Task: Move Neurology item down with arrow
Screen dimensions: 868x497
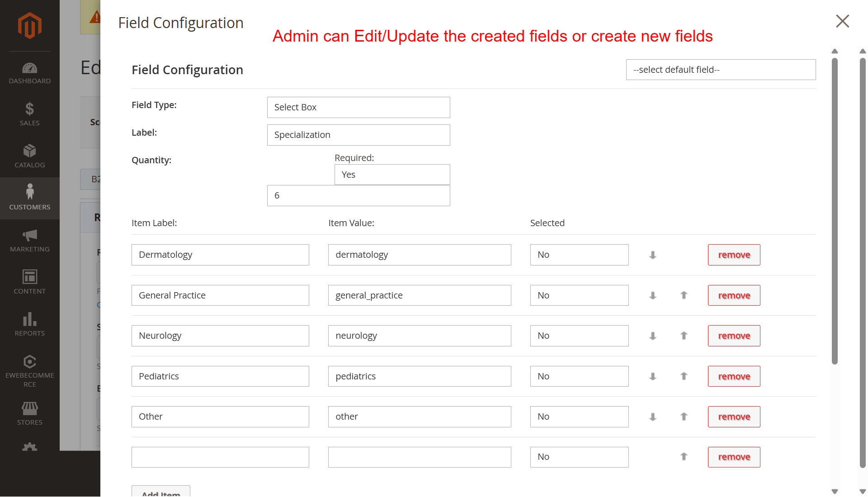Action: point(652,336)
